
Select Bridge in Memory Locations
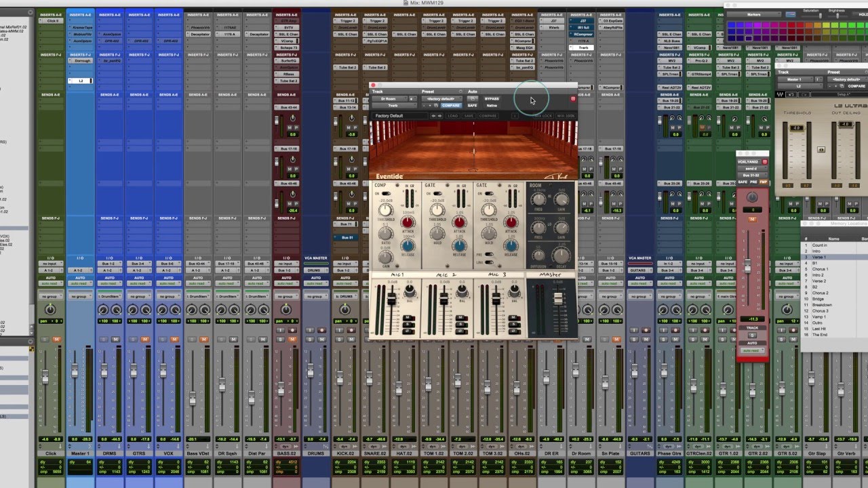click(818, 299)
